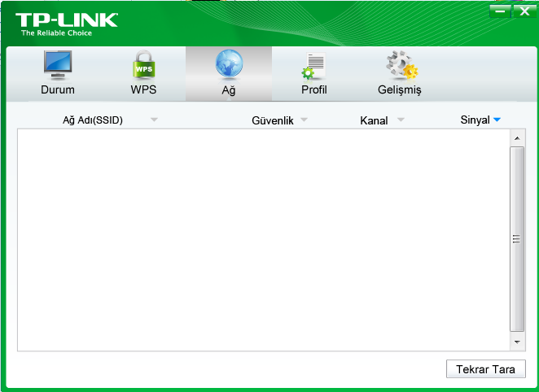Open the Gelişmiş gears icon

(x=401, y=65)
